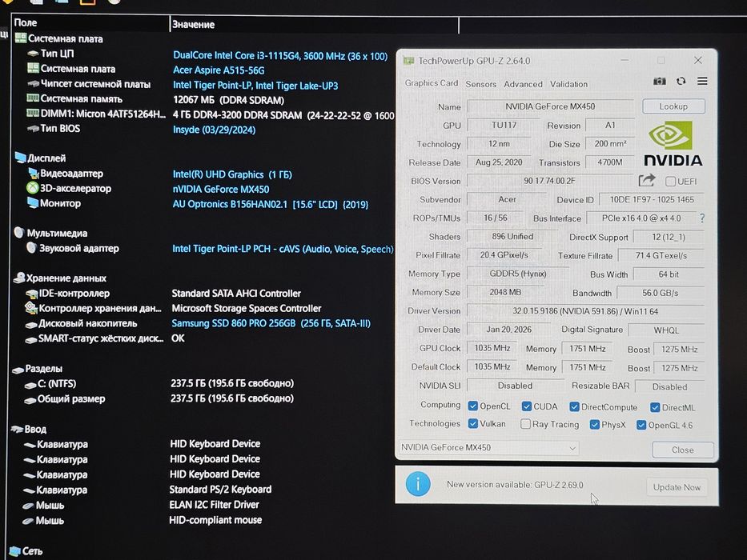Select the SMART-статус жёстких дисков row
Viewport: 747px width, 560px height.
105,338
